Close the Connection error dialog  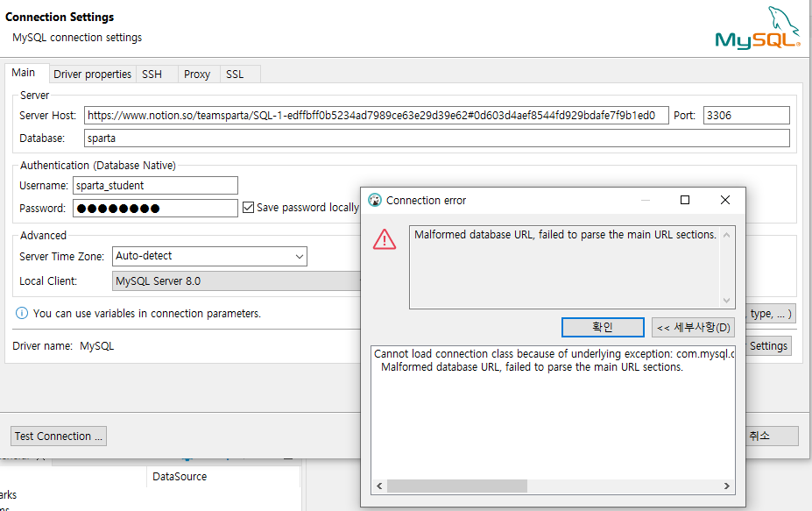725,200
